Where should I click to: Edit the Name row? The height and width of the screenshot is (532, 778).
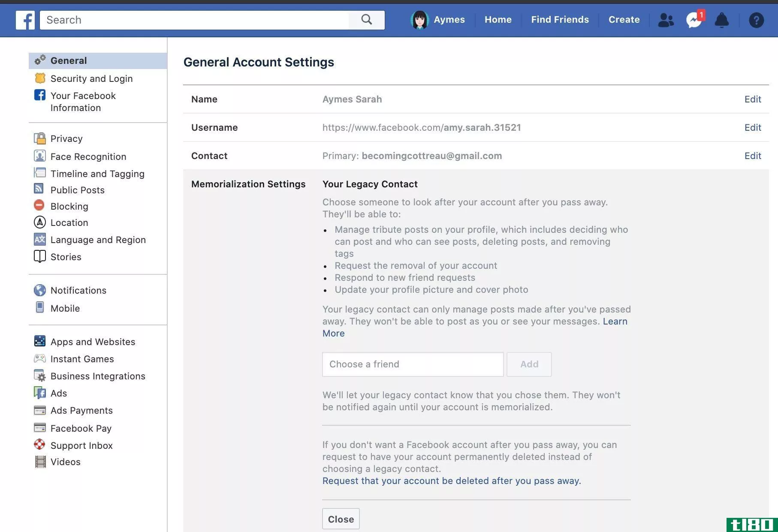[753, 99]
